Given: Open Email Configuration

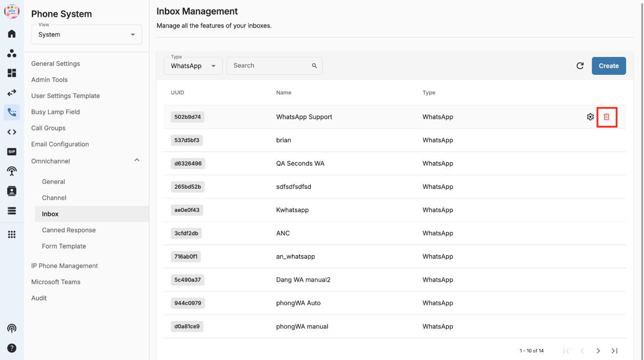Looking at the screenshot, I should [x=60, y=144].
